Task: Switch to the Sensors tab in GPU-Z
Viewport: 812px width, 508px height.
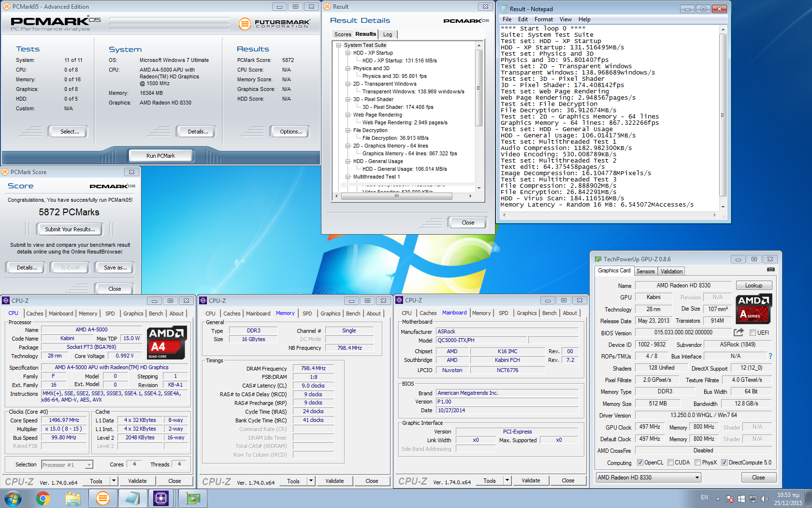Action: pos(645,271)
